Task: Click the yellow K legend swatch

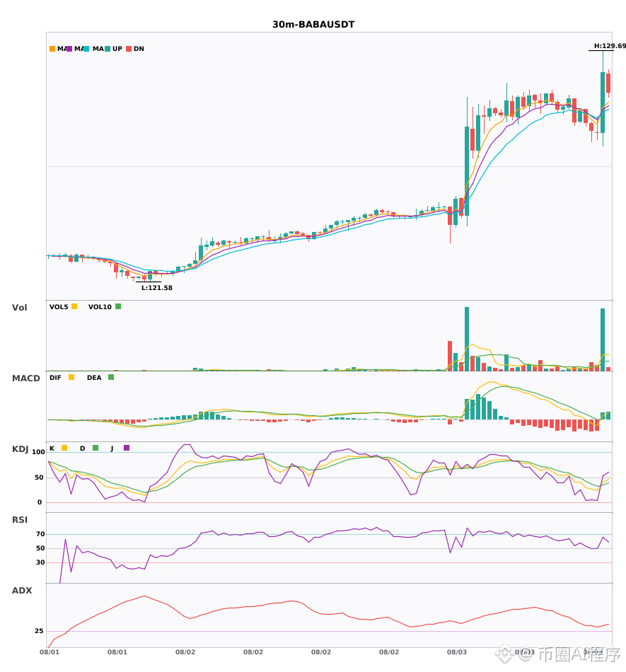Action: pos(64,448)
